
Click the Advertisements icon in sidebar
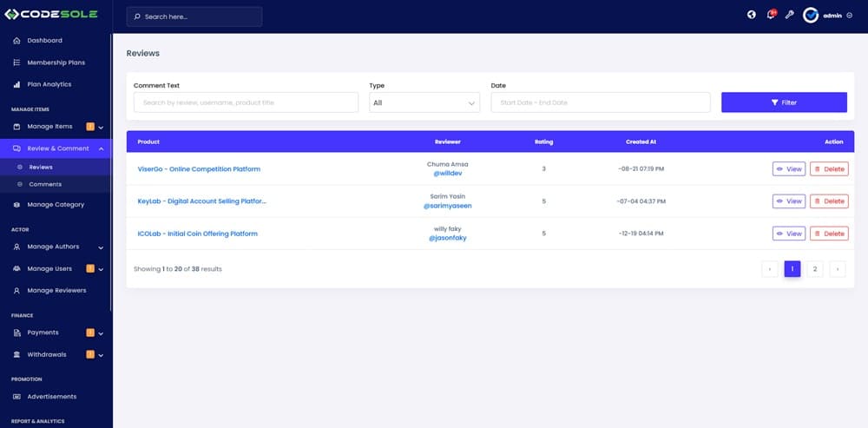17,397
